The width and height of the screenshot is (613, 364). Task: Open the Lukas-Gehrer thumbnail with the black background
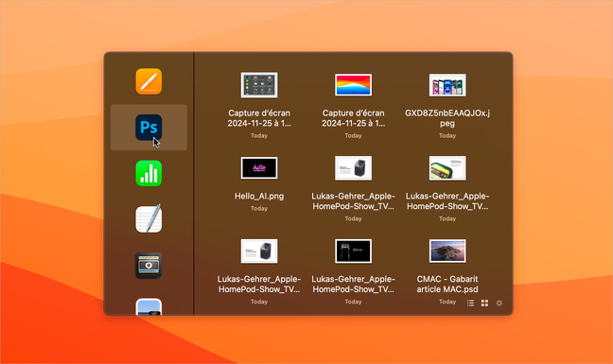[354, 251]
